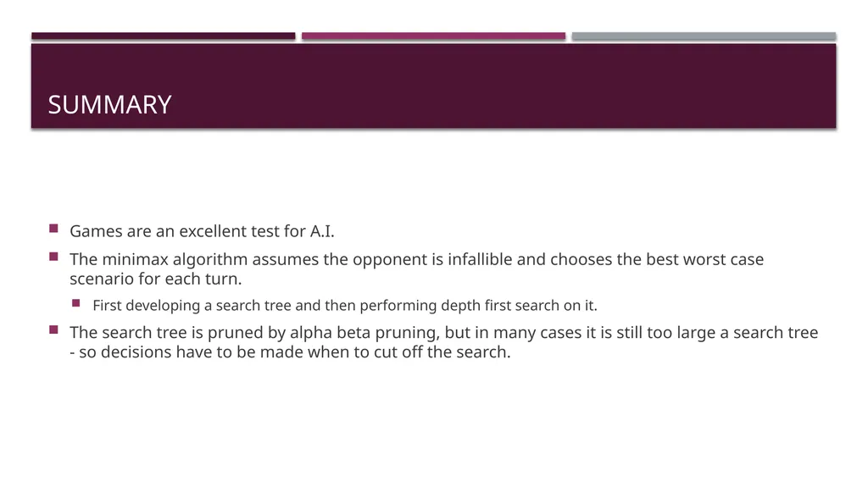Click the text 'Games are an excellent test for A.I.'
This screenshot has width=868, height=487.
click(x=202, y=230)
